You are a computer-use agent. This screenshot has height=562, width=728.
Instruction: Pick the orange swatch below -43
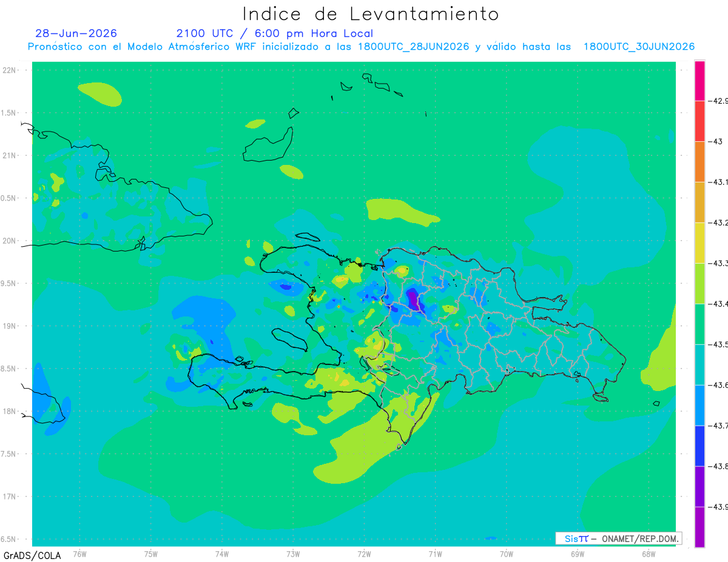[x=699, y=161]
